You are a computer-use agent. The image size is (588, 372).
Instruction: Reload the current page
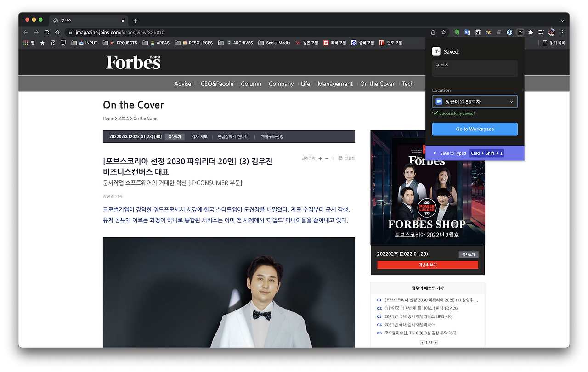(47, 33)
